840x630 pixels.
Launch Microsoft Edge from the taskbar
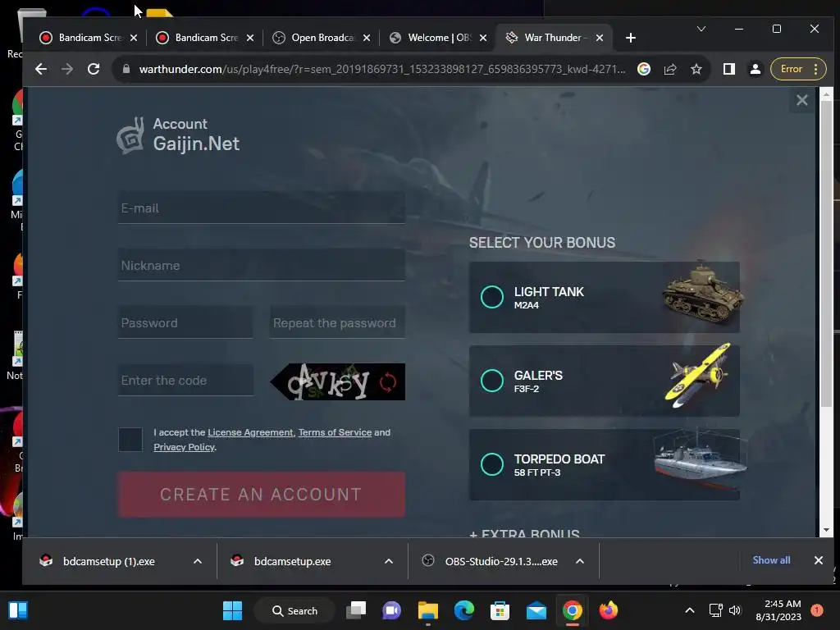click(x=464, y=610)
